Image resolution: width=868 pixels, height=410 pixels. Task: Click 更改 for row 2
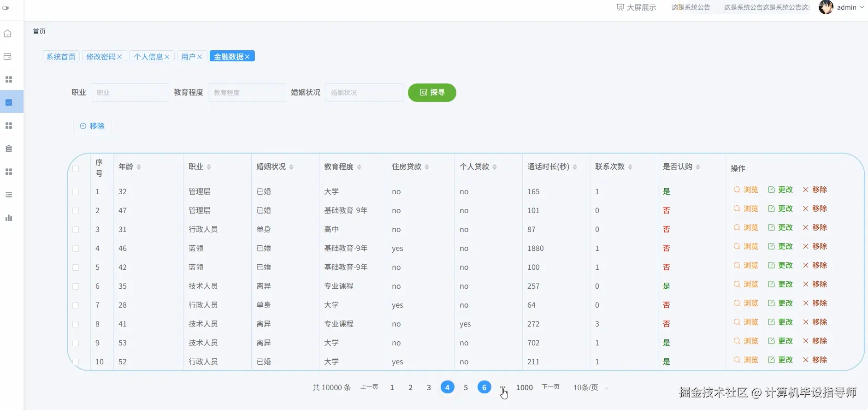click(x=780, y=208)
